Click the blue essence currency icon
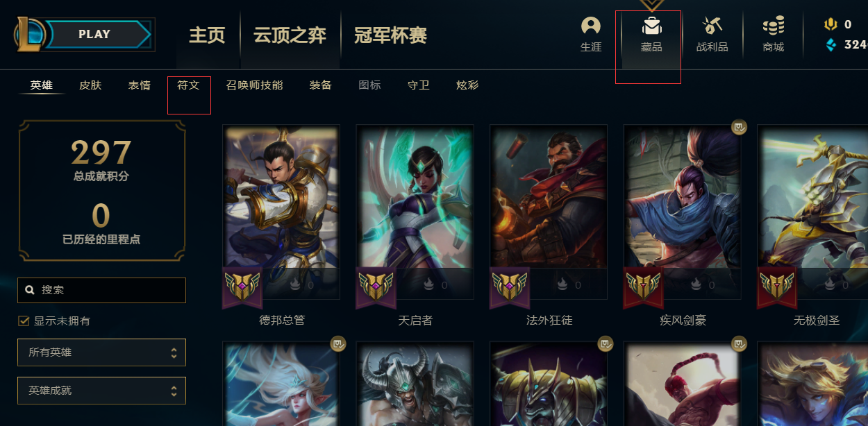This screenshot has width=868, height=426. (830, 45)
